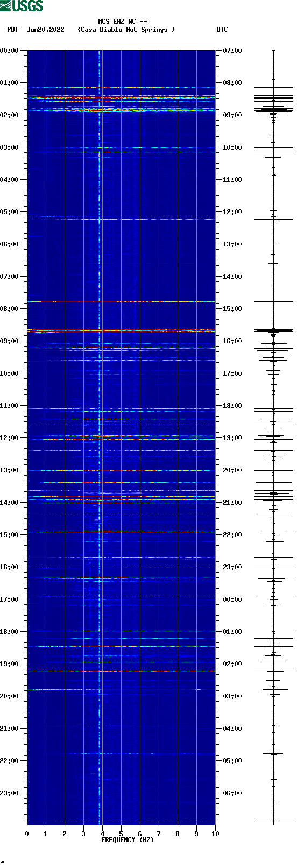Click the 08:00 PDT time label
The height and width of the screenshot is (868, 297).
coord(10,309)
